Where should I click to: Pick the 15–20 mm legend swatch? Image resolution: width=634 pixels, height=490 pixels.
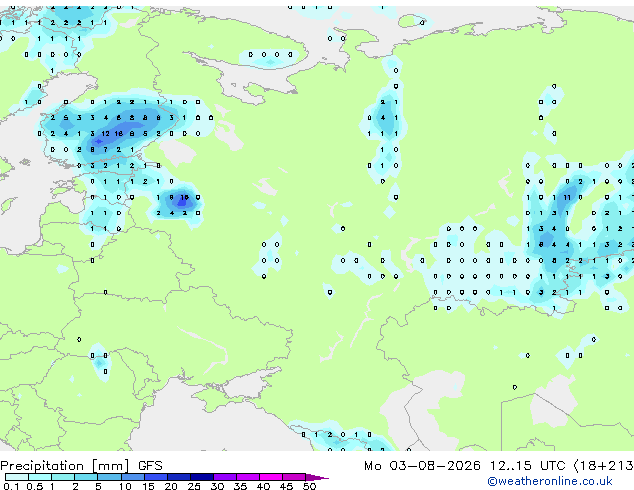[x=156, y=477]
